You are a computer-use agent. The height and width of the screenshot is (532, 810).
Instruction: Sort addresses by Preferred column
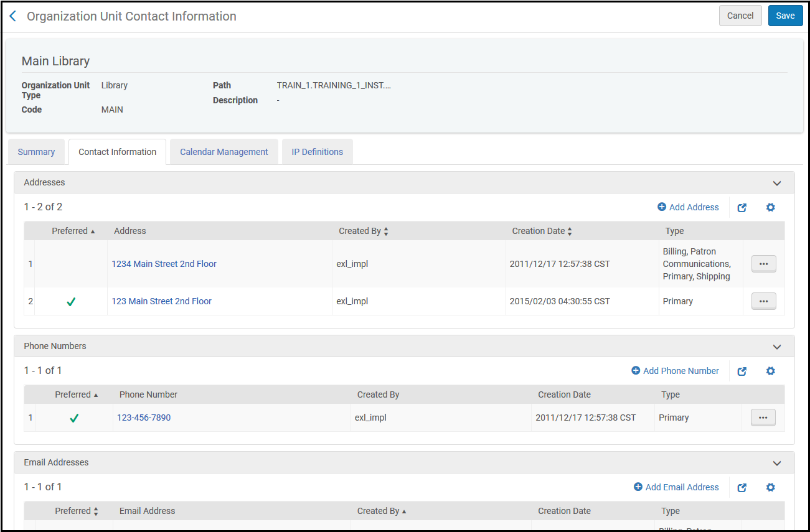click(x=73, y=231)
